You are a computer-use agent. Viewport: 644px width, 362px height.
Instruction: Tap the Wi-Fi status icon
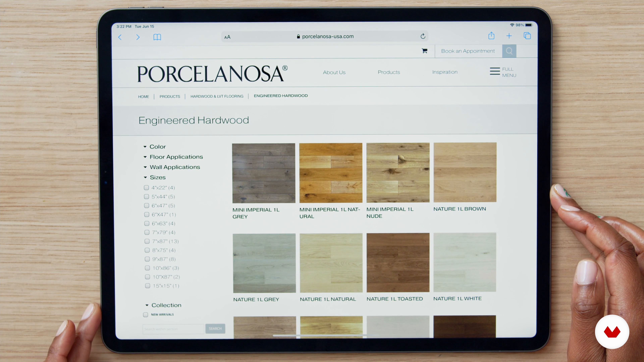[x=512, y=25]
